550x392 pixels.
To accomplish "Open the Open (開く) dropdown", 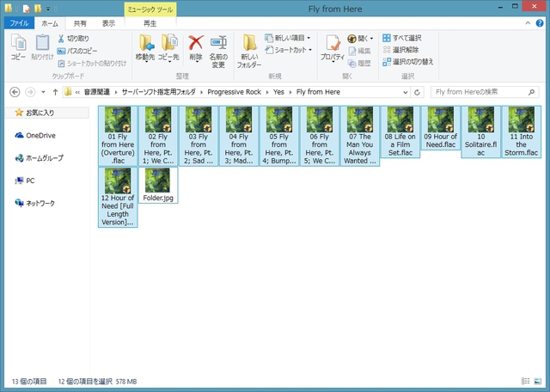I will (x=361, y=38).
